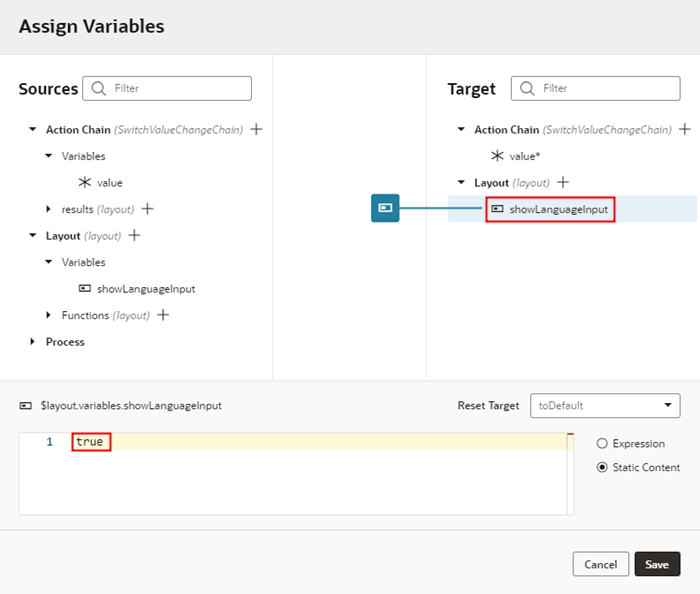Collapse Variables under Sources Layout

coord(49,262)
